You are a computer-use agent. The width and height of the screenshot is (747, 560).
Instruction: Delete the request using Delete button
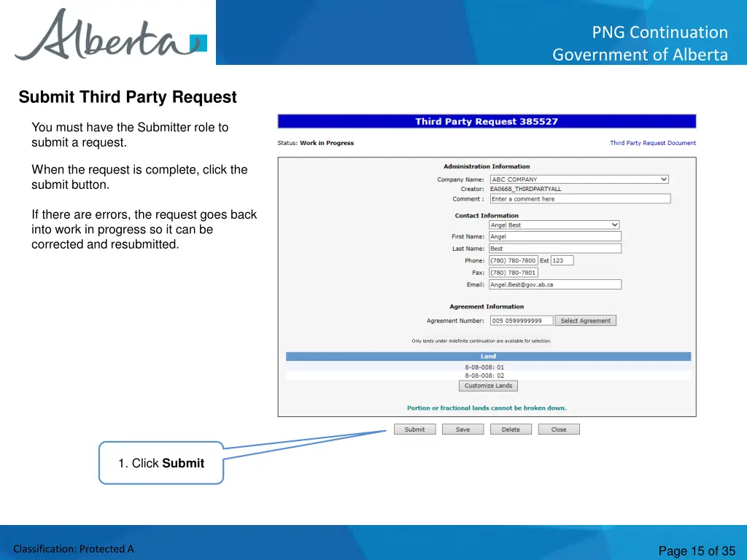click(x=511, y=429)
